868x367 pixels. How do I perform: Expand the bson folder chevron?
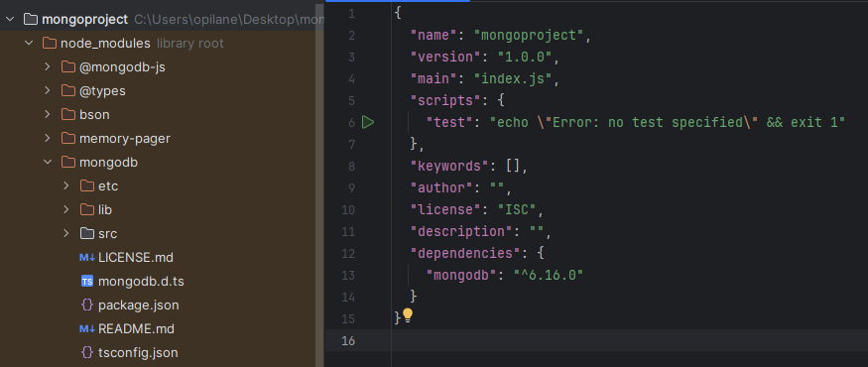48,115
